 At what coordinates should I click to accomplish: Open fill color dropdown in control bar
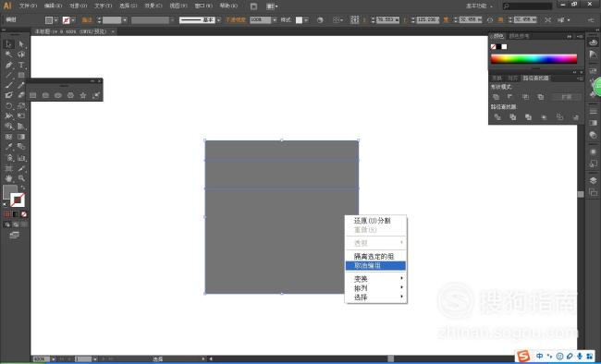point(56,20)
